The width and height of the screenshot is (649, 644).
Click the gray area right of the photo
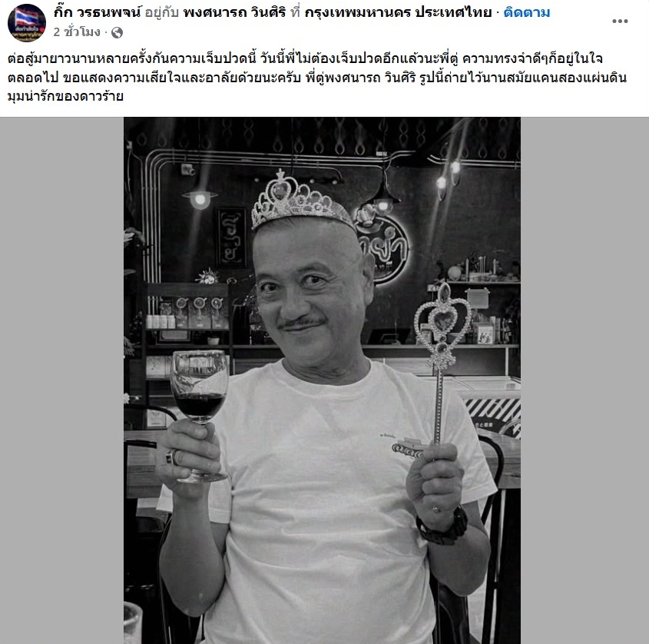584,380
